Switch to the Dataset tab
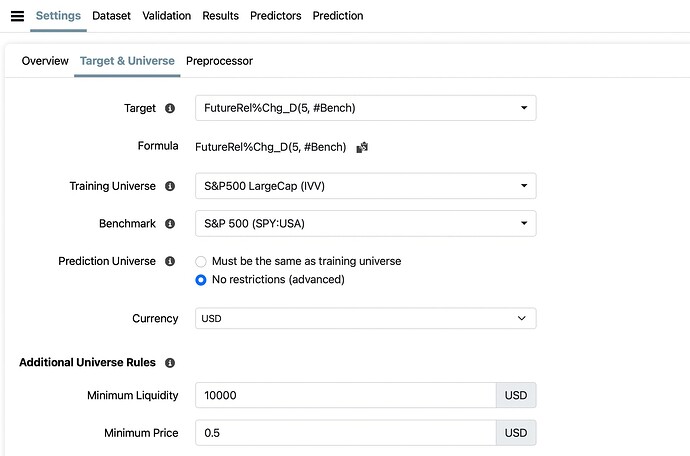The height and width of the screenshot is (456, 690). 112,16
